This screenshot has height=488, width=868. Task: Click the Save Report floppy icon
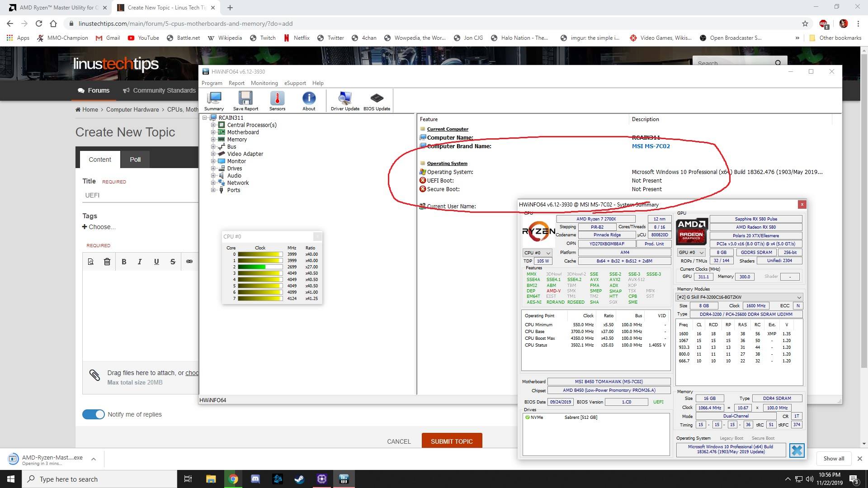pyautogui.click(x=245, y=101)
